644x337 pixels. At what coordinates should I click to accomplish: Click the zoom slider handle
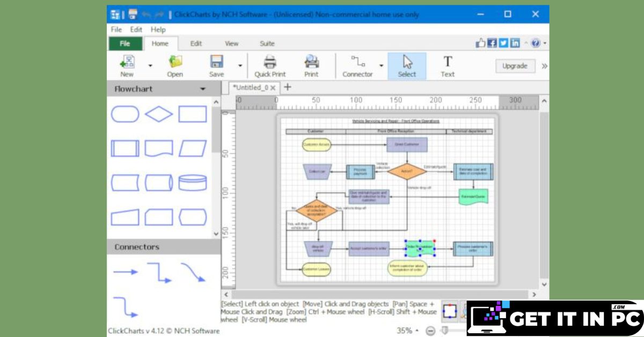click(445, 331)
